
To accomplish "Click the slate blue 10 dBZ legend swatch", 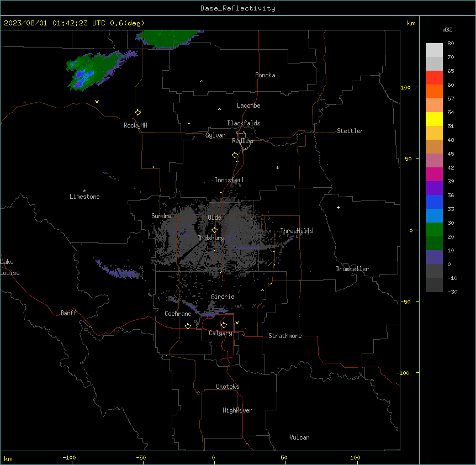I will (434, 257).
